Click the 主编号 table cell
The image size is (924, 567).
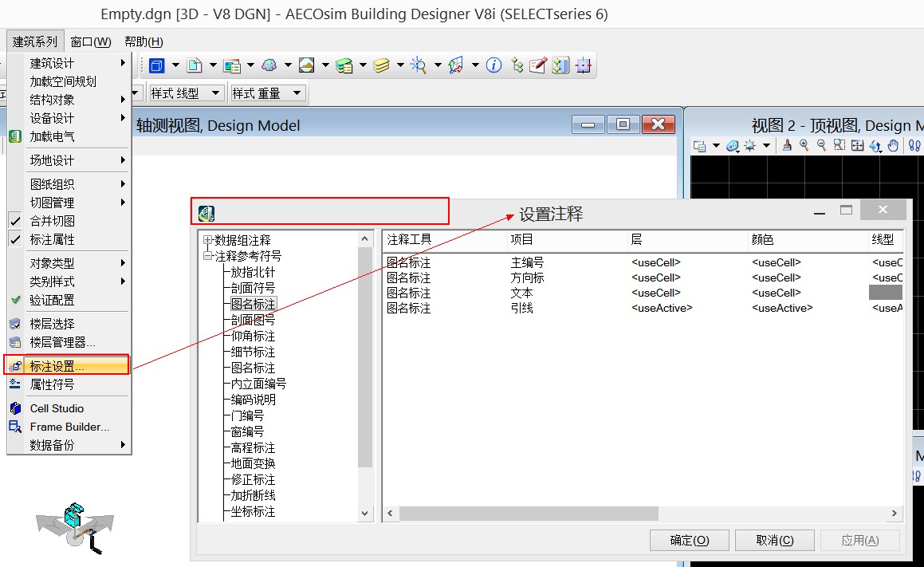528,262
